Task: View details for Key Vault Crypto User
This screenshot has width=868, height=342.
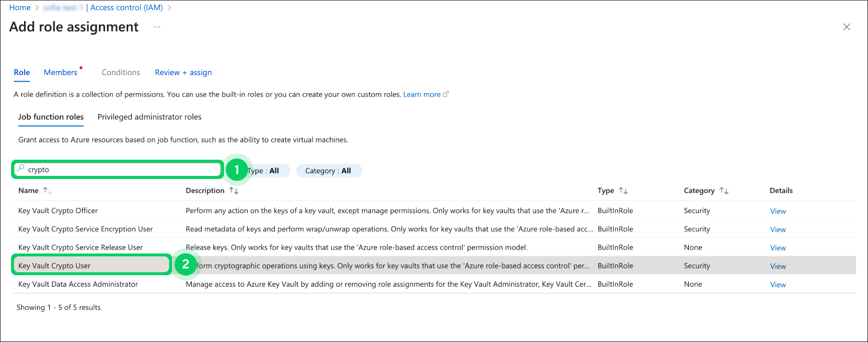Action: point(778,266)
